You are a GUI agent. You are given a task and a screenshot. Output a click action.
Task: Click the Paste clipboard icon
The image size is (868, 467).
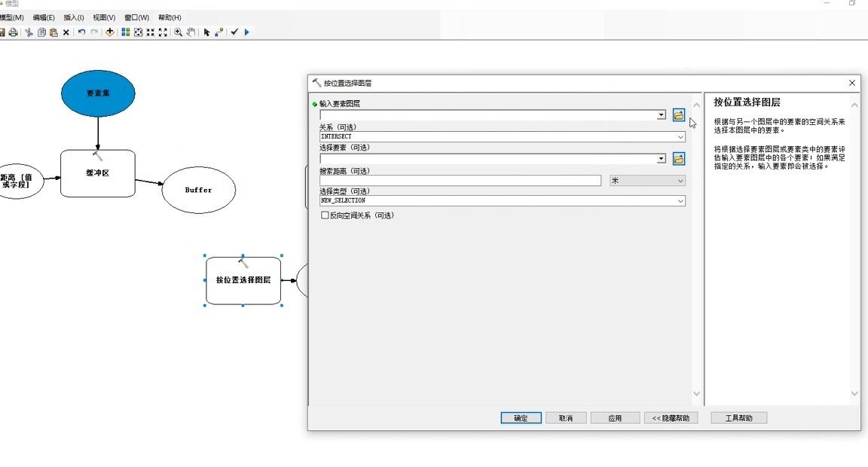53,32
